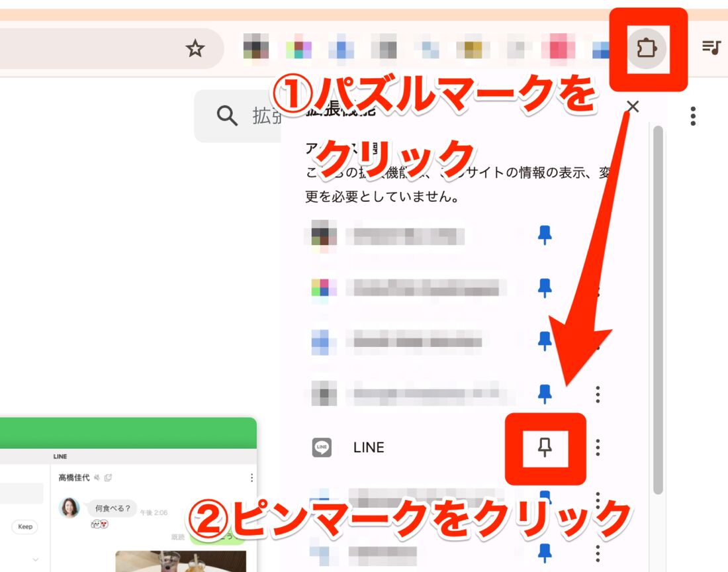728x572 pixels.
Task: Click the Keep button in the LINE sidebar
Action: point(24,526)
